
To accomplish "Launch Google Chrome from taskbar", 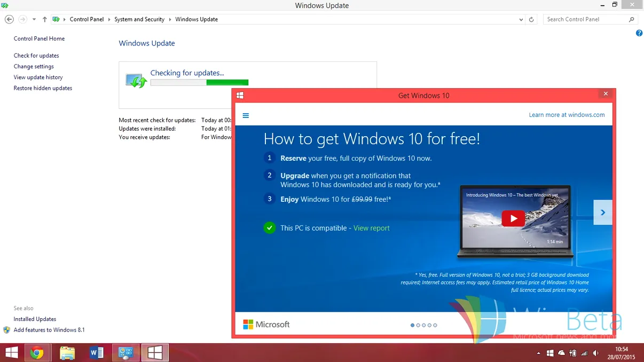I will pos(37,352).
